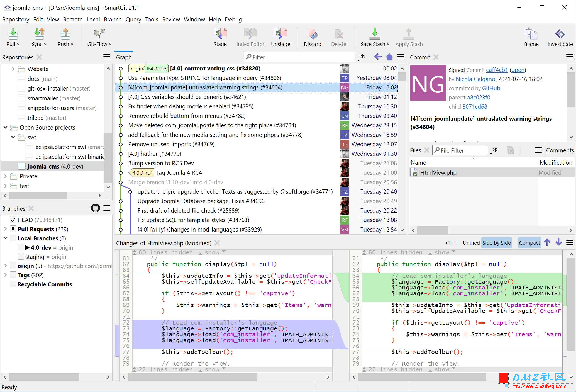The height and width of the screenshot is (392, 576).
Task: Open Investigate tool
Action: click(x=560, y=37)
